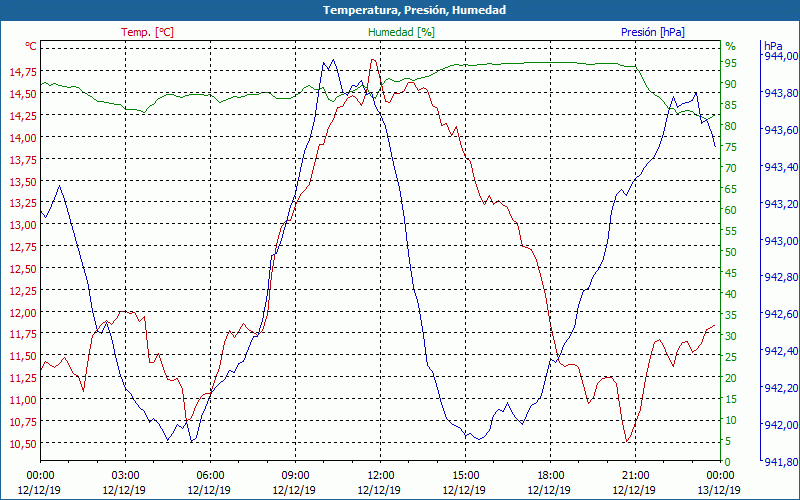Select the red 'Temp. [°C]' legend label

(x=147, y=32)
